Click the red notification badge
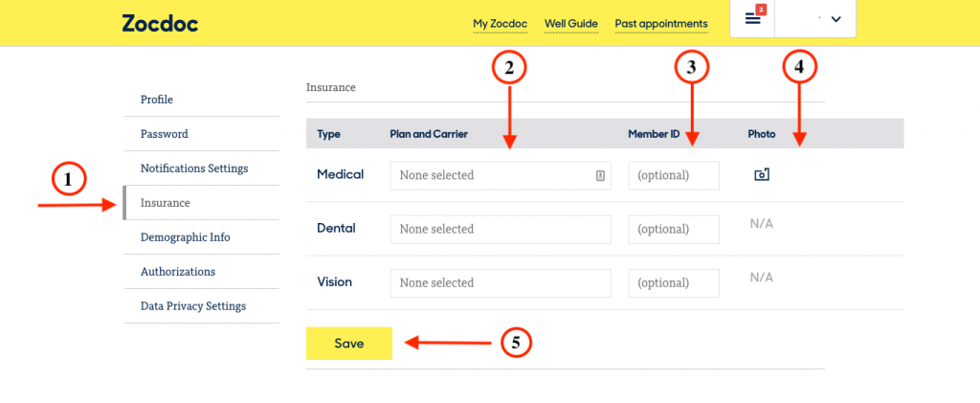980x403 pixels. [761, 10]
